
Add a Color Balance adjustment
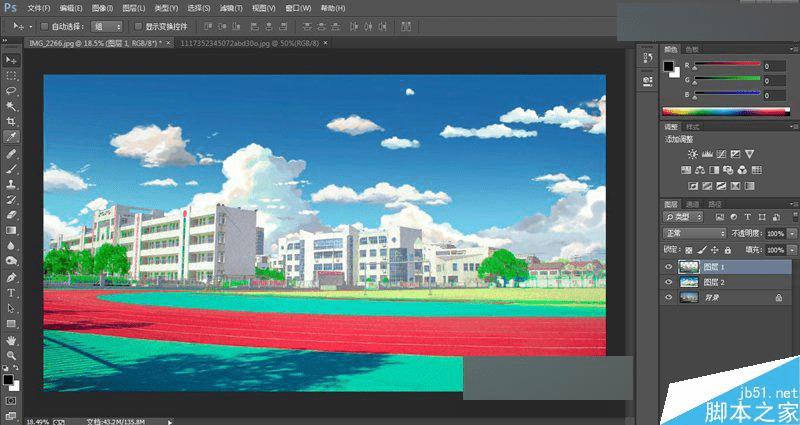point(700,170)
